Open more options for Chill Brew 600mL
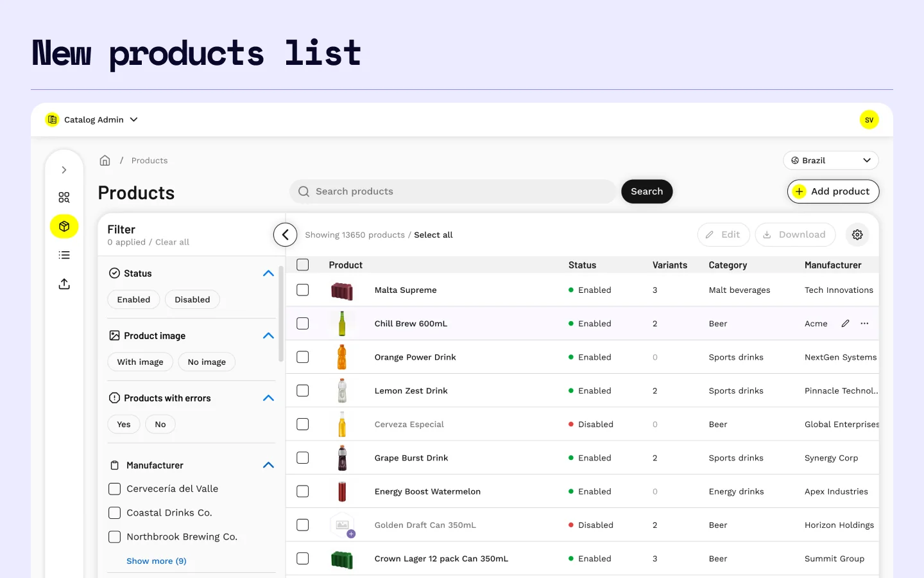924x578 pixels. tap(865, 324)
